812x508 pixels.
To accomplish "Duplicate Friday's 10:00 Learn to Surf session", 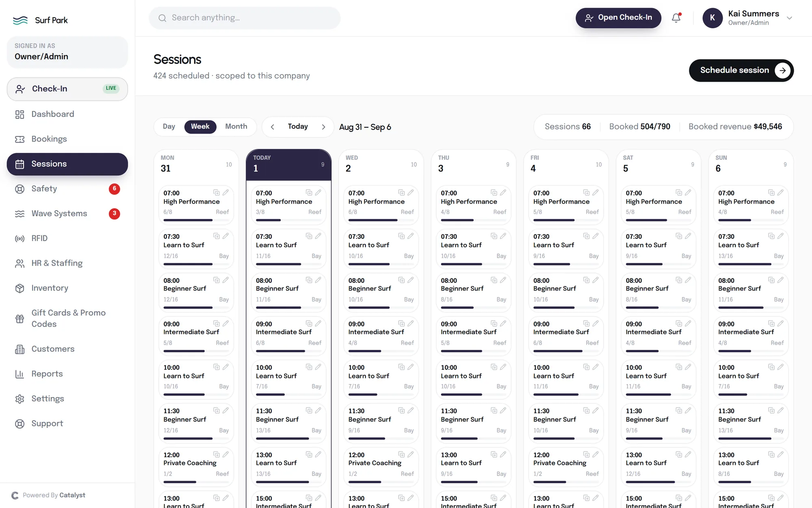I will pos(586,367).
